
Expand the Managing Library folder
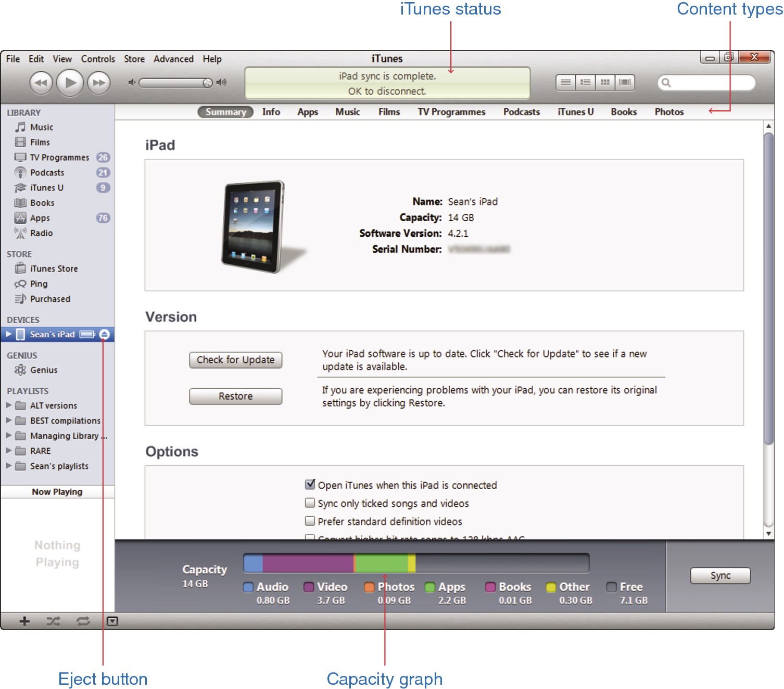click(x=9, y=435)
